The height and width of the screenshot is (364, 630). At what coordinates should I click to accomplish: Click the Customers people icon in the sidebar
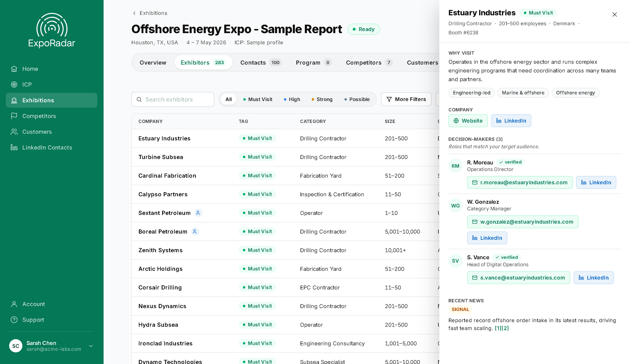tap(14, 132)
